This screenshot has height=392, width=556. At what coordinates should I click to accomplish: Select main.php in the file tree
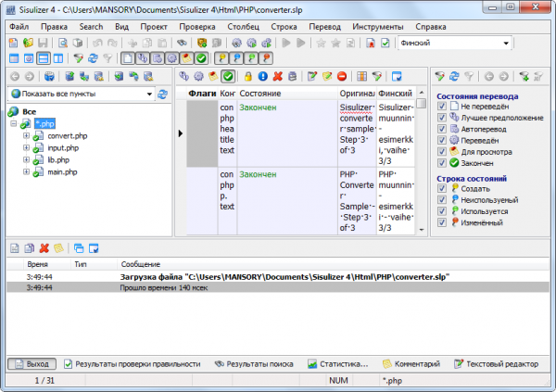(x=63, y=171)
